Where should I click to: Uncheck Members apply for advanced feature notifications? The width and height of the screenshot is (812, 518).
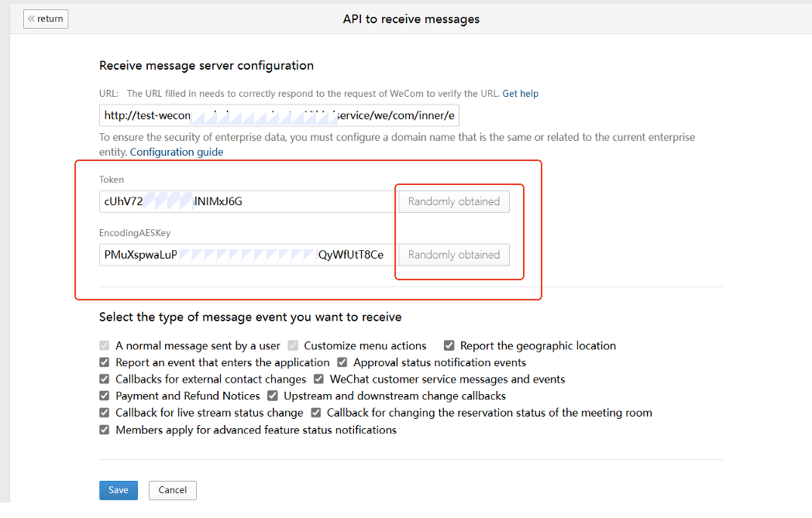[x=105, y=430]
